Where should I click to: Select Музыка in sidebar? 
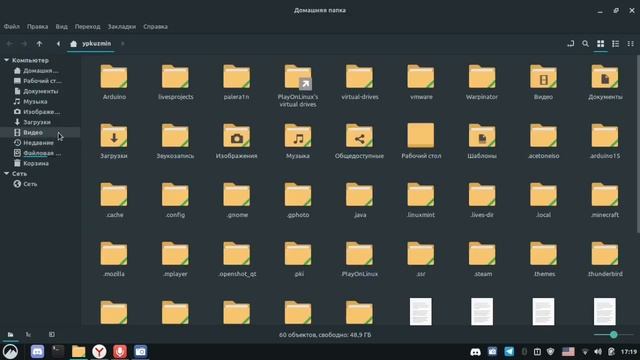tap(41, 101)
